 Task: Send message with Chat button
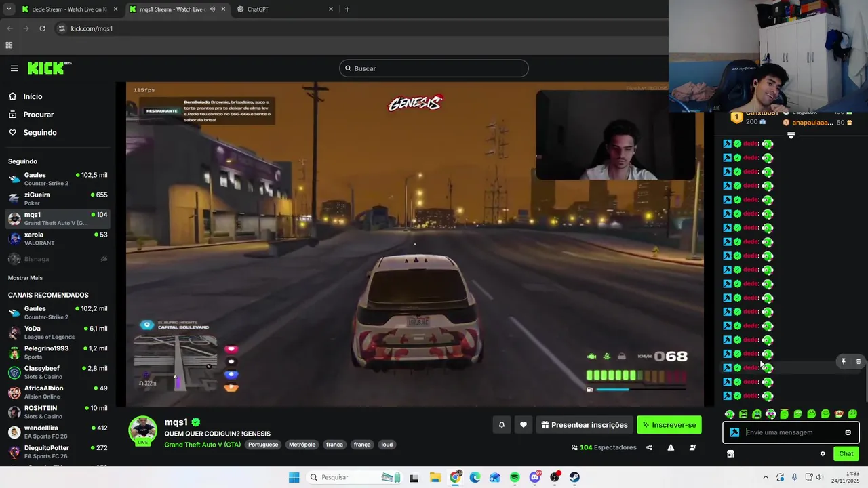846,454
